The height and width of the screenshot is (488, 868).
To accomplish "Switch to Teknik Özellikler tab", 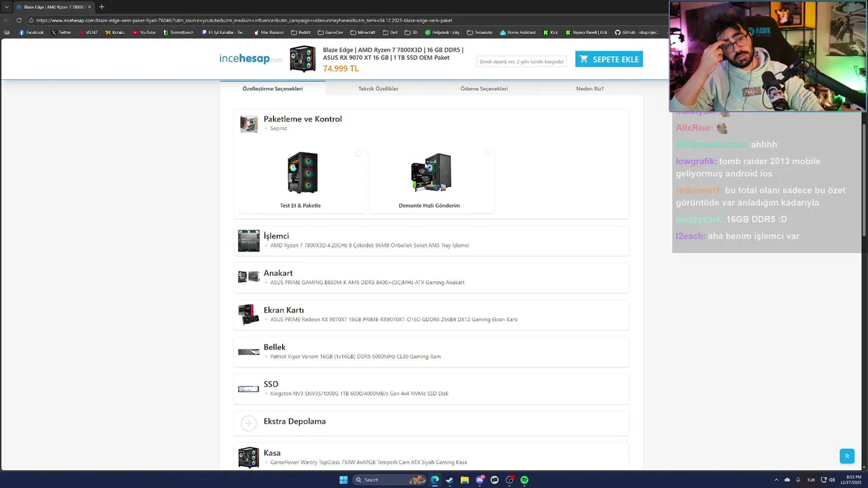I will coord(378,88).
